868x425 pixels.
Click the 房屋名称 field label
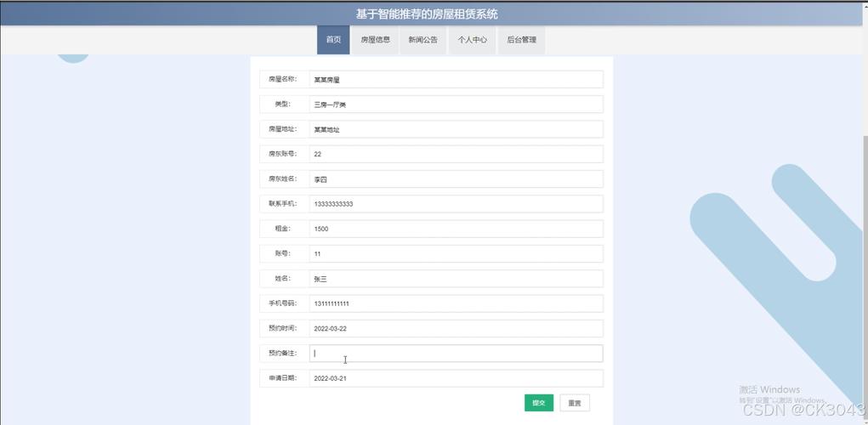coord(283,79)
